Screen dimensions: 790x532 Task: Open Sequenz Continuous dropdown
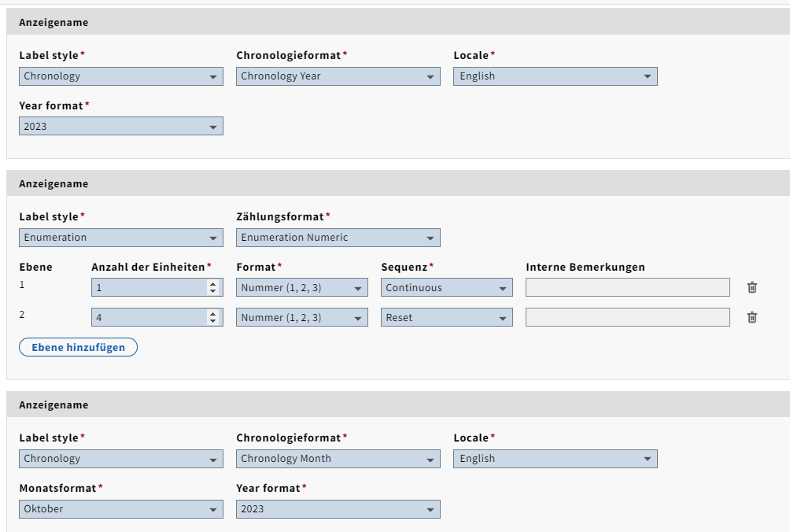pyautogui.click(x=446, y=288)
